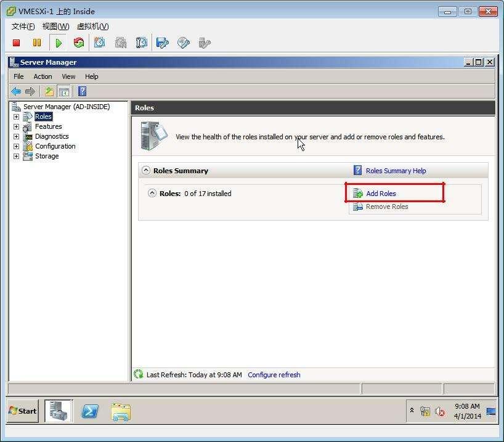
Task: Open the Roles Summary Help link
Action: point(396,171)
